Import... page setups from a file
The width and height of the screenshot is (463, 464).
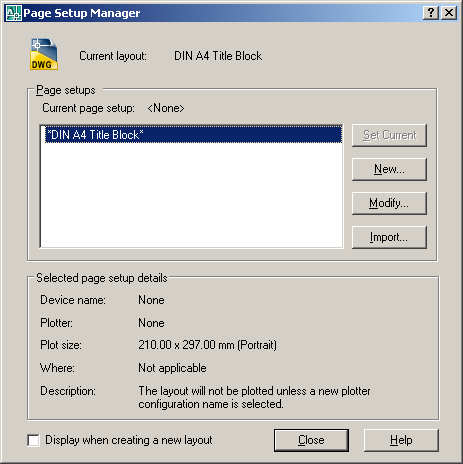click(x=389, y=237)
